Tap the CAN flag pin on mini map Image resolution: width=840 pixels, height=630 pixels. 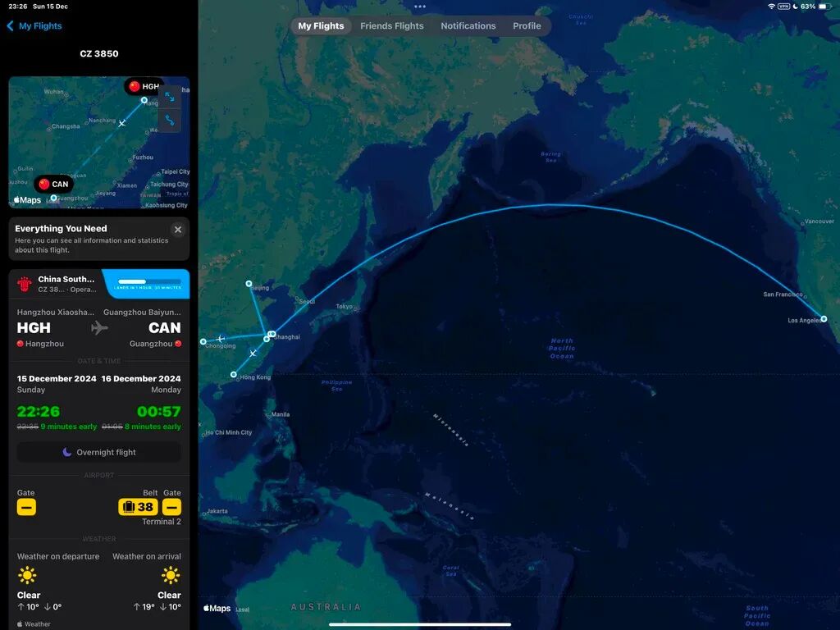click(53, 185)
